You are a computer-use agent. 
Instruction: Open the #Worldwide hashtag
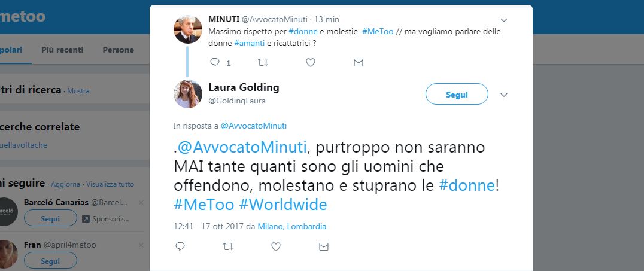(x=283, y=204)
